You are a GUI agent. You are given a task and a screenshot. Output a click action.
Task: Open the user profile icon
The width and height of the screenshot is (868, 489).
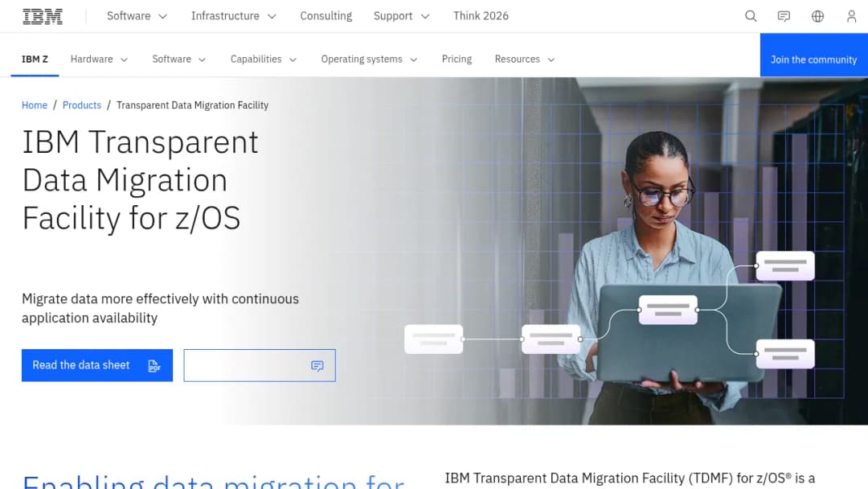851,16
